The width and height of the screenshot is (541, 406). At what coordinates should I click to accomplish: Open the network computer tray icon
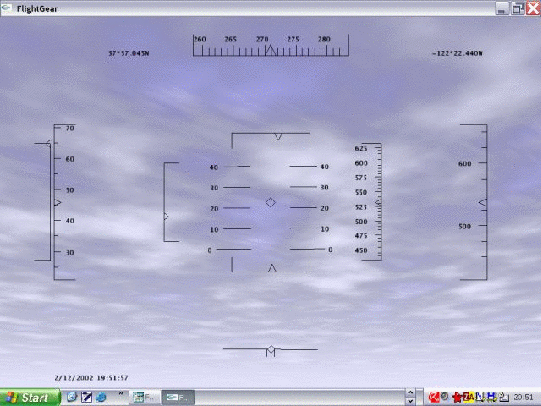click(504, 398)
